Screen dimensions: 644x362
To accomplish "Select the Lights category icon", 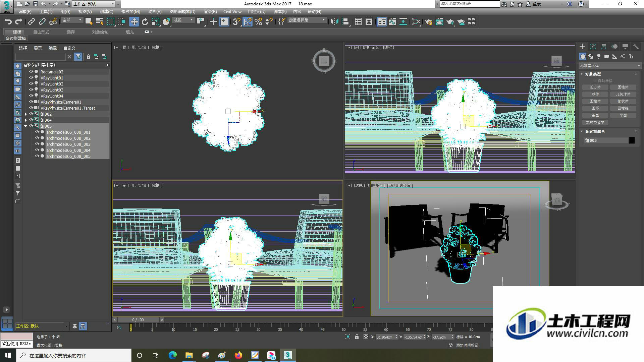I will (x=599, y=56).
